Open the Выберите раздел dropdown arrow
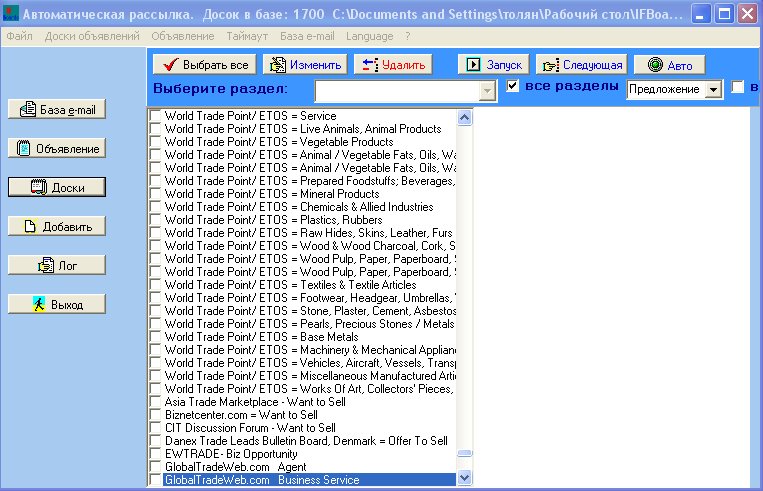Viewport: 763px width, 491px height. pos(487,91)
